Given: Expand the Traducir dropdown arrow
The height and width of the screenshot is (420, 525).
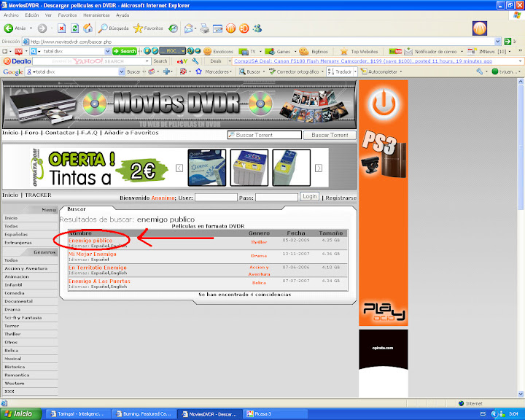Looking at the screenshot, I should (x=355, y=71).
